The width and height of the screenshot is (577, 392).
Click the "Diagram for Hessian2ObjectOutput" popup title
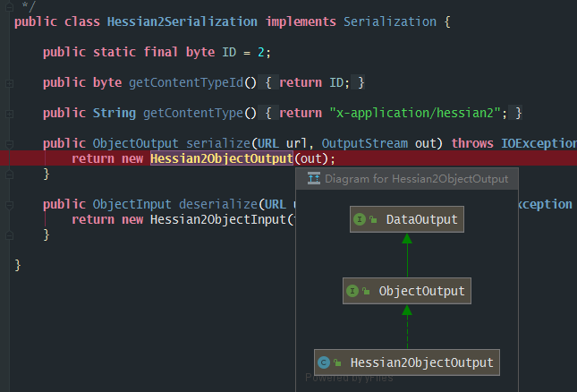(x=416, y=179)
